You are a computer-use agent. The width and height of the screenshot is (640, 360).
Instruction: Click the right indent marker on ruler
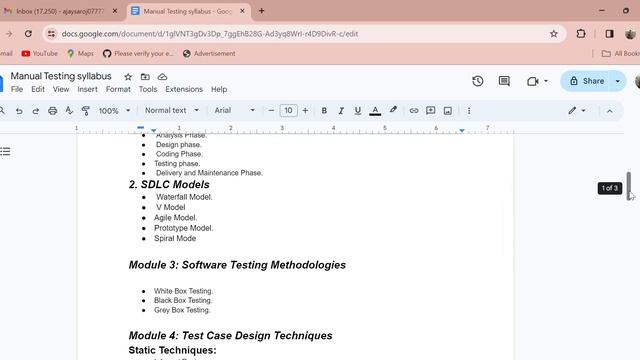click(x=462, y=131)
